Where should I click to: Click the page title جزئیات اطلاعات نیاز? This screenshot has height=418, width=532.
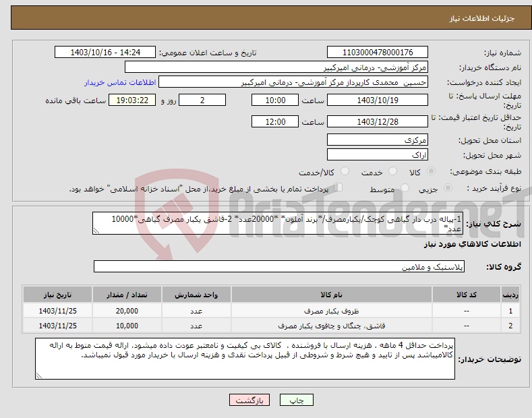[482, 18]
